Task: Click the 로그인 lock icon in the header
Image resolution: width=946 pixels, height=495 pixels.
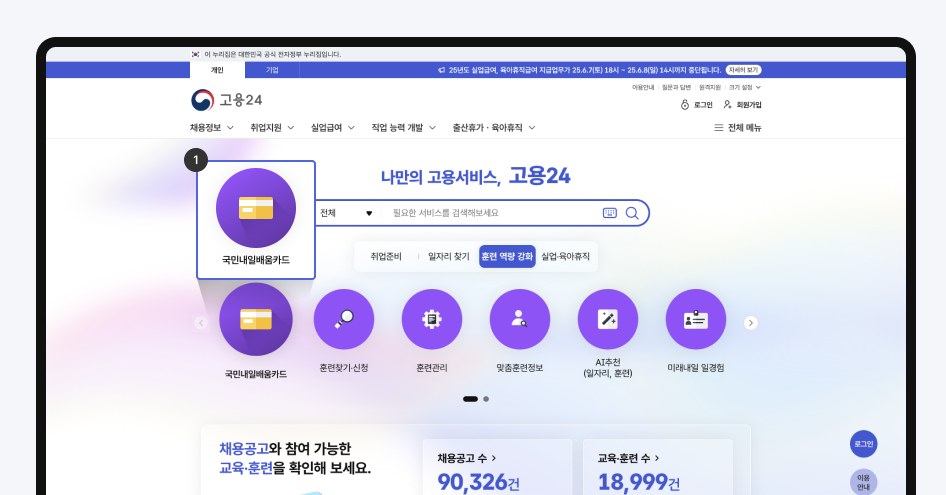Action: 685,105
